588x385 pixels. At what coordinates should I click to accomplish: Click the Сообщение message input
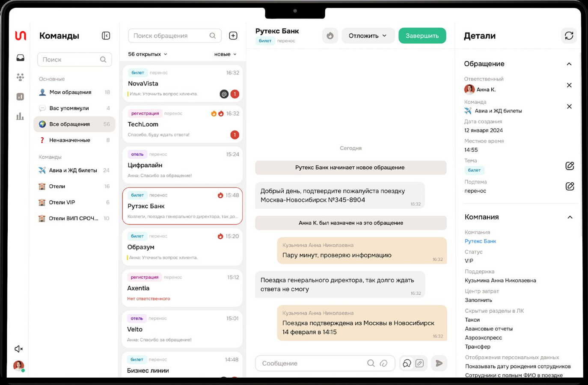[x=325, y=363]
